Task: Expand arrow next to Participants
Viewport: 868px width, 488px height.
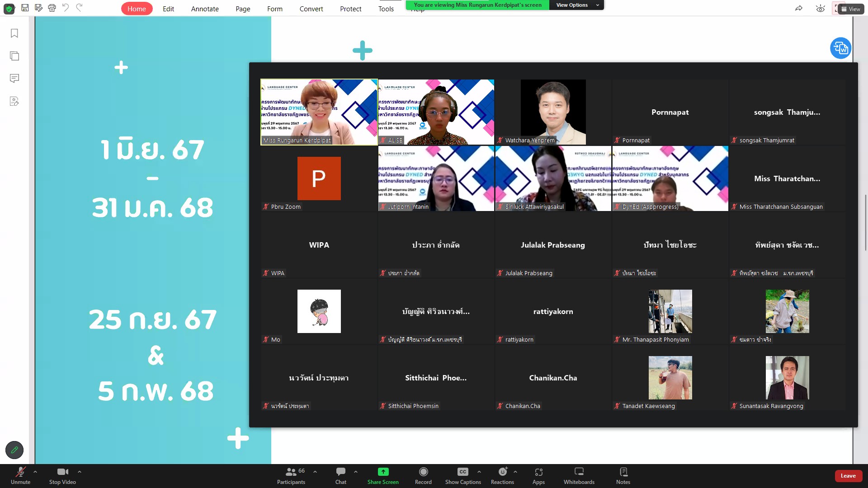Action: pos(315,472)
